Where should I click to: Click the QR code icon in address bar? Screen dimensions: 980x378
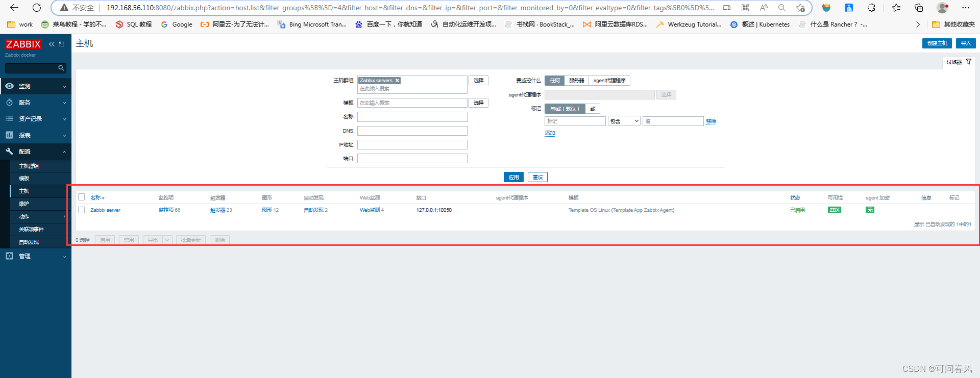click(x=745, y=8)
